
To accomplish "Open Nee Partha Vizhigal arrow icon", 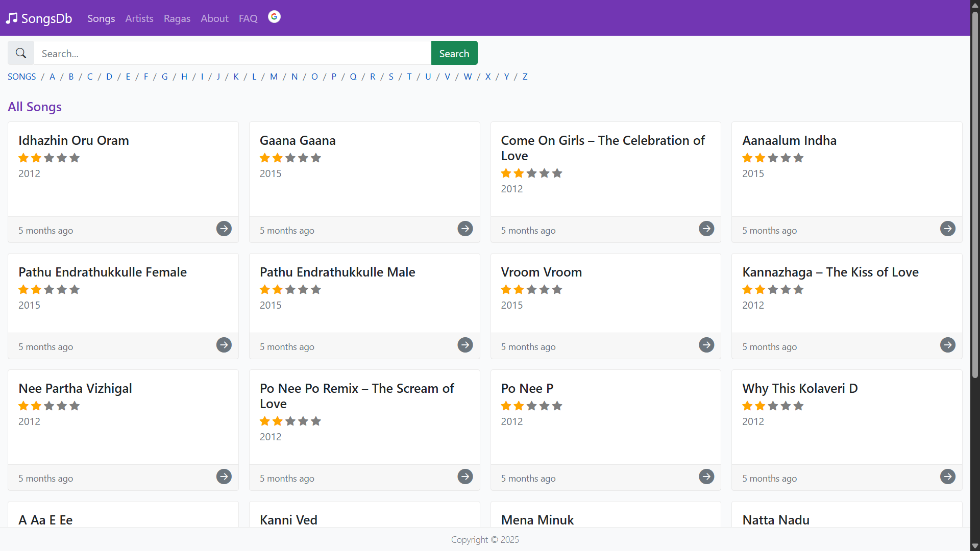I will coord(224,477).
